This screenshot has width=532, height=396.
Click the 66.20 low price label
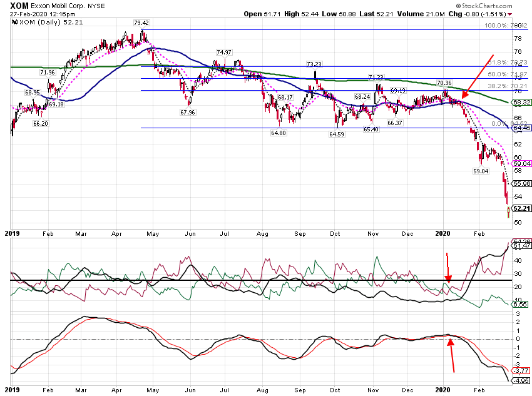click(x=41, y=124)
